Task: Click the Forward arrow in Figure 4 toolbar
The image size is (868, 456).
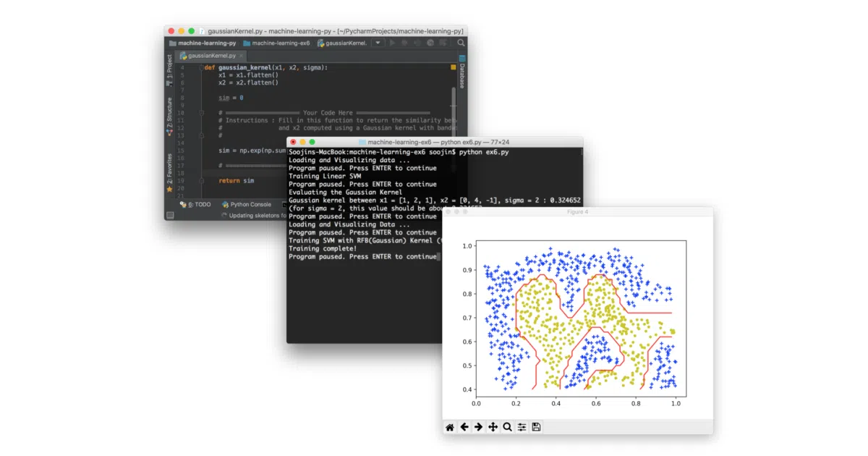Action: pos(478,427)
